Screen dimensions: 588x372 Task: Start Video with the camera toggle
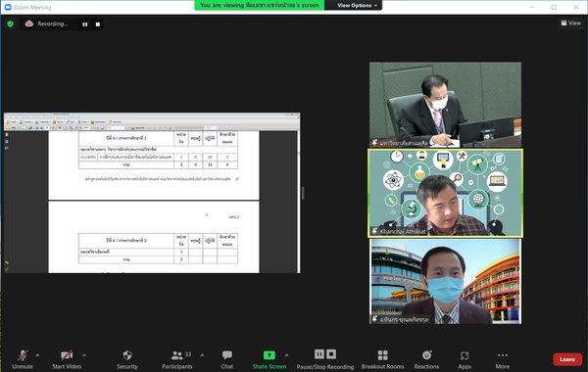tap(67, 359)
